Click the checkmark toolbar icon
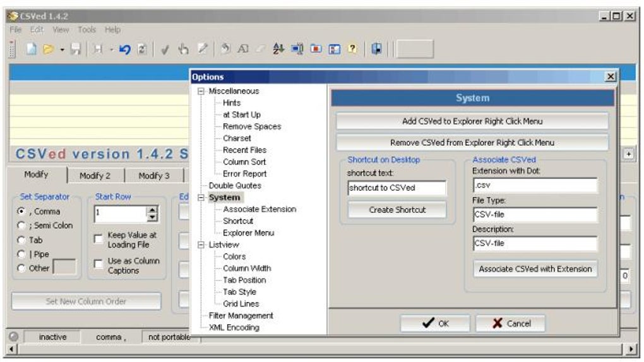644x362 pixels. [165, 50]
